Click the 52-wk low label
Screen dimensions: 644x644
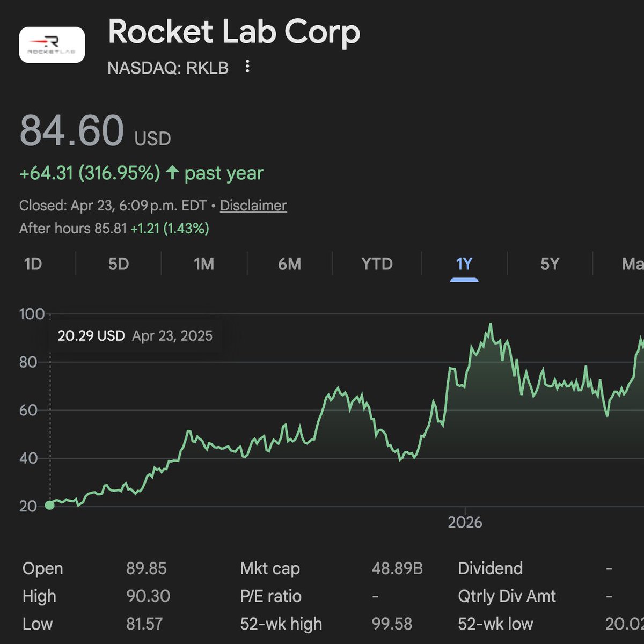coord(495,624)
